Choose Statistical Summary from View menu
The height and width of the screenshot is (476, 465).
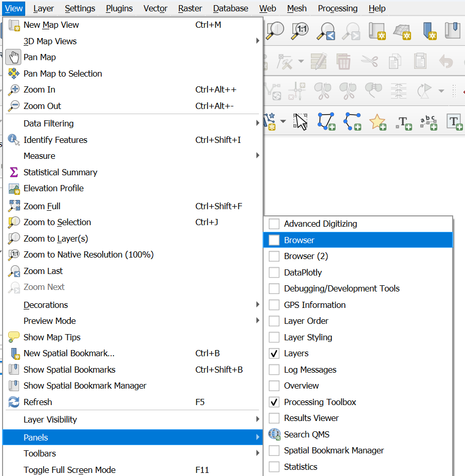tap(60, 172)
